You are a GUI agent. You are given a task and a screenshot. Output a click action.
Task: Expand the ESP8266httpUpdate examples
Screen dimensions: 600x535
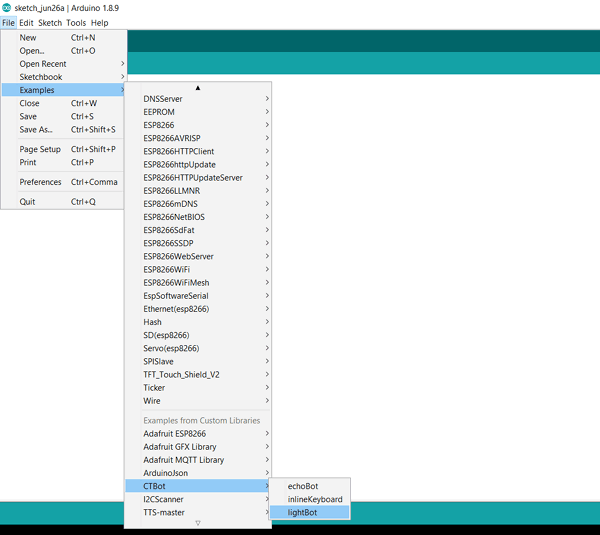pyautogui.click(x=198, y=164)
